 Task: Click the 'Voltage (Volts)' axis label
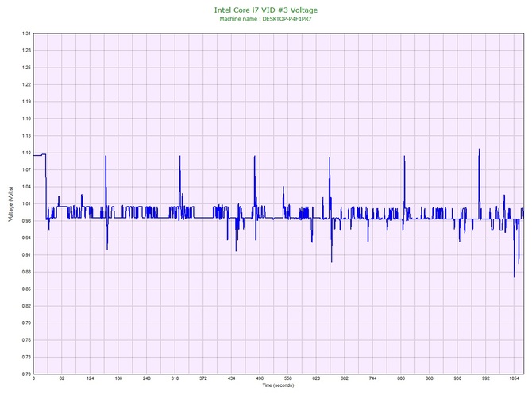coord(11,203)
